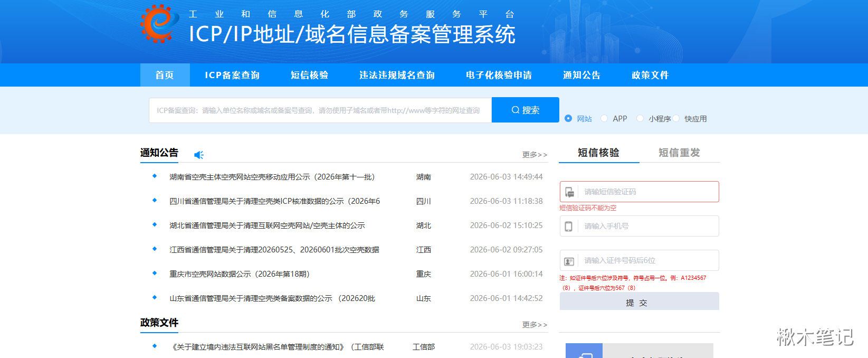Click the date 2026-06-01 16:00:14
Viewport: 868px width, 358px height.
[x=507, y=274]
